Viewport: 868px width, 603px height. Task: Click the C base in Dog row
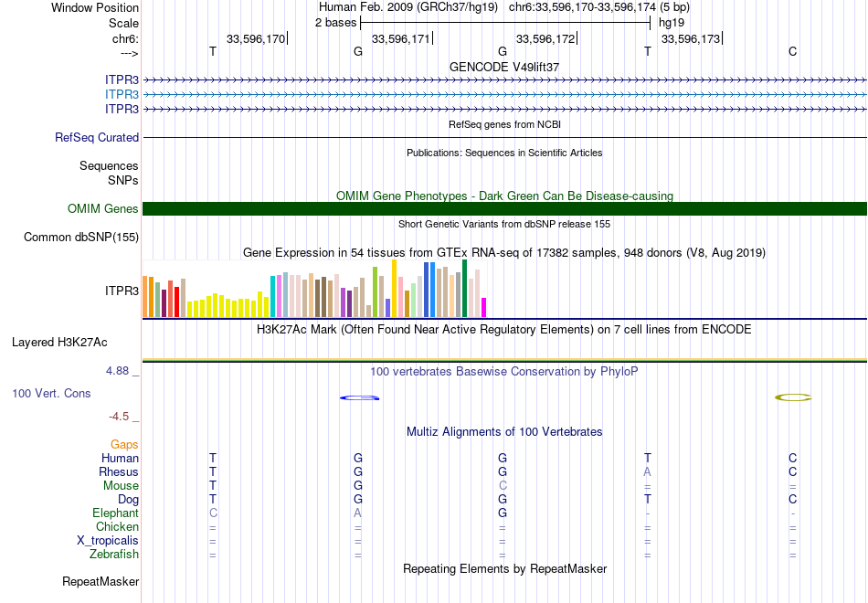pos(793,500)
